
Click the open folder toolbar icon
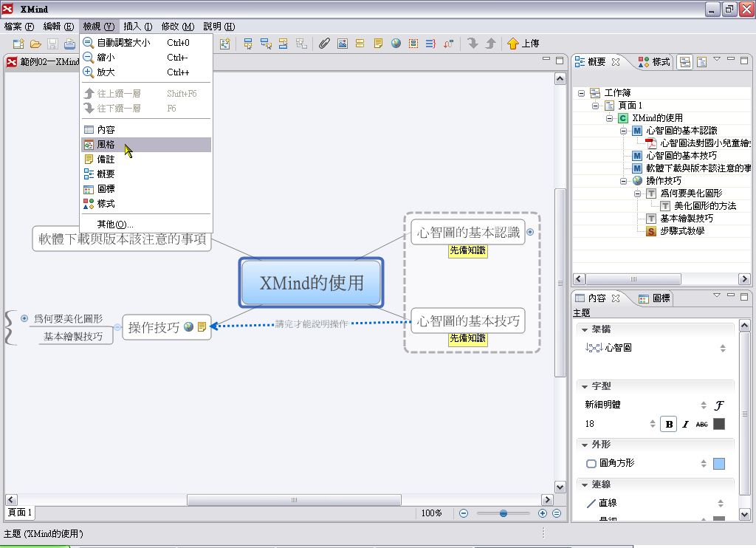click(x=35, y=44)
